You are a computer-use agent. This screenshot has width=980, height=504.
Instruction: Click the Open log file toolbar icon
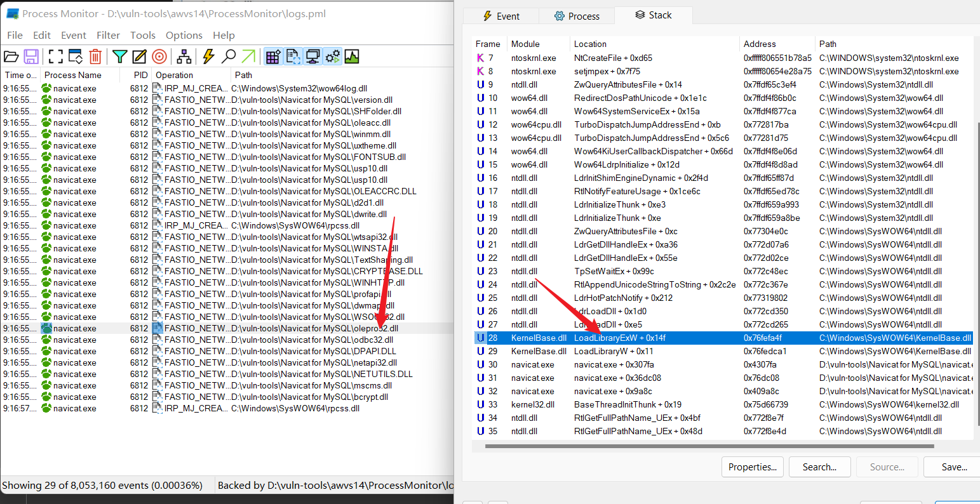(11, 56)
